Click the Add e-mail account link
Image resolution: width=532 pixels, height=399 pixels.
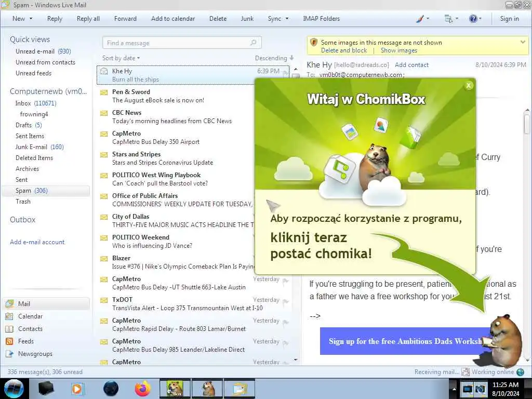[x=37, y=242]
